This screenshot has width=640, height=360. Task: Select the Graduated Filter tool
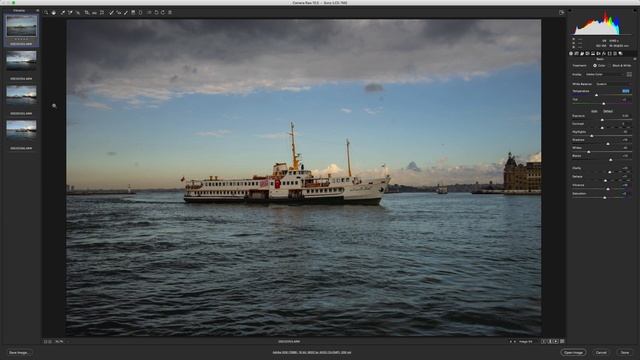(133, 12)
